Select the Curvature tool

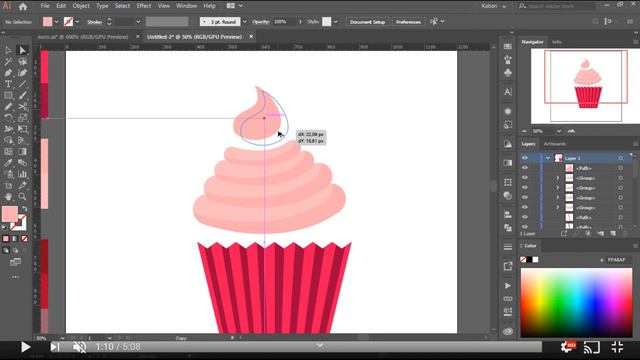pos(22,73)
